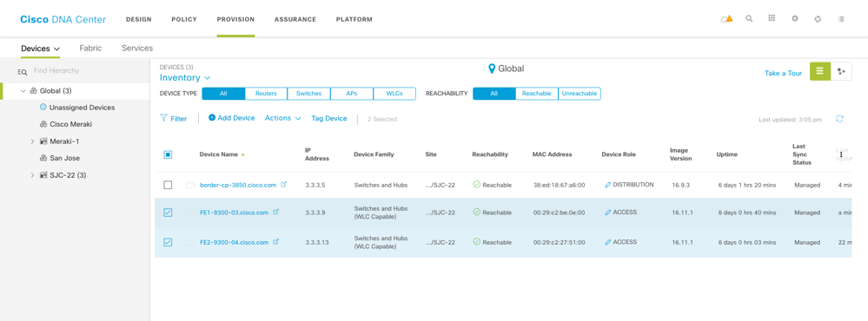Image resolution: width=868 pixels, height=321 pixels.
Task: Collapse the Global tree node
Action: tap(23, 90)
